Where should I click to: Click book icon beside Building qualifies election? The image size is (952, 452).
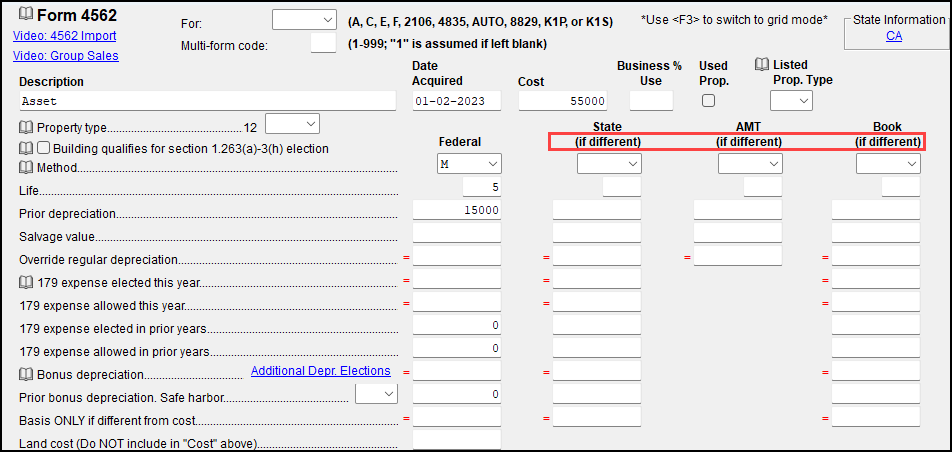click(26, 148)
